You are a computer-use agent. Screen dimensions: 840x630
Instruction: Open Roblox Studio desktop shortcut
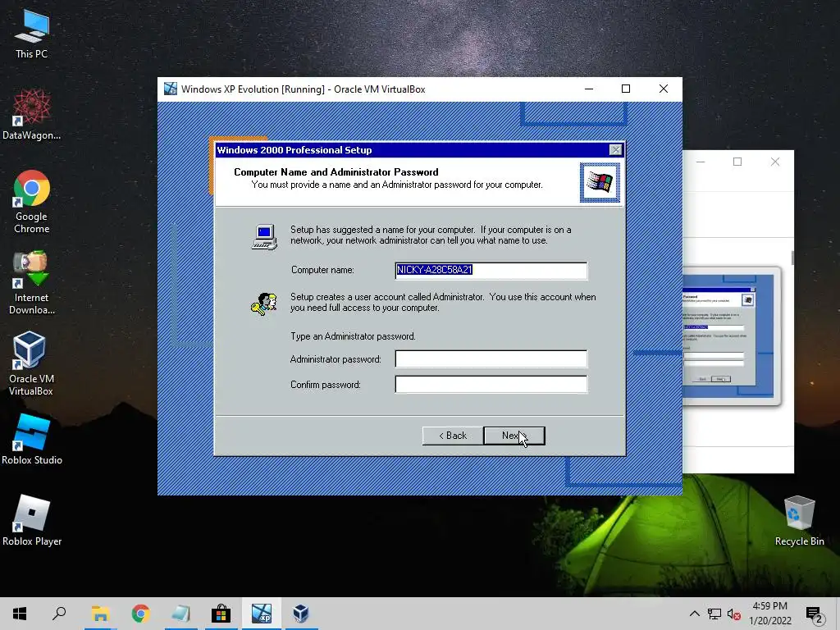(32, 439)
